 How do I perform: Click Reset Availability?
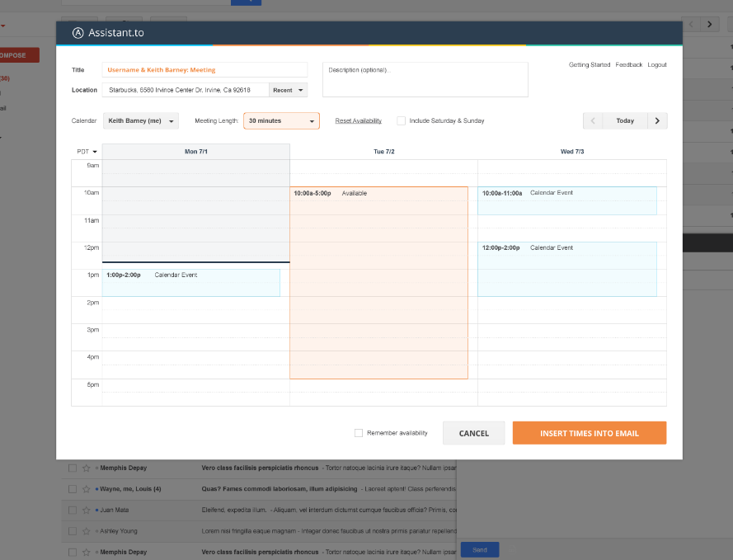[358, 120]
